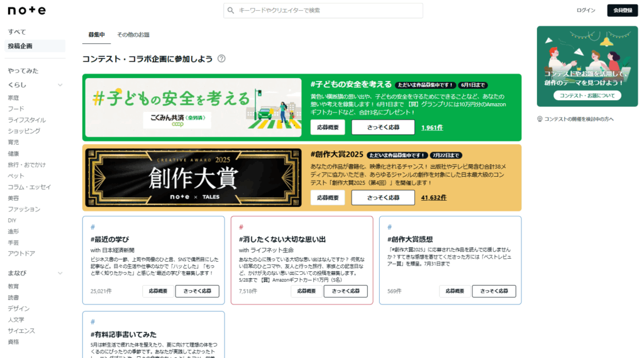Click the hash icon on #最近の学び card
Viewport: 644px width, 358px height.
point(93,227)
